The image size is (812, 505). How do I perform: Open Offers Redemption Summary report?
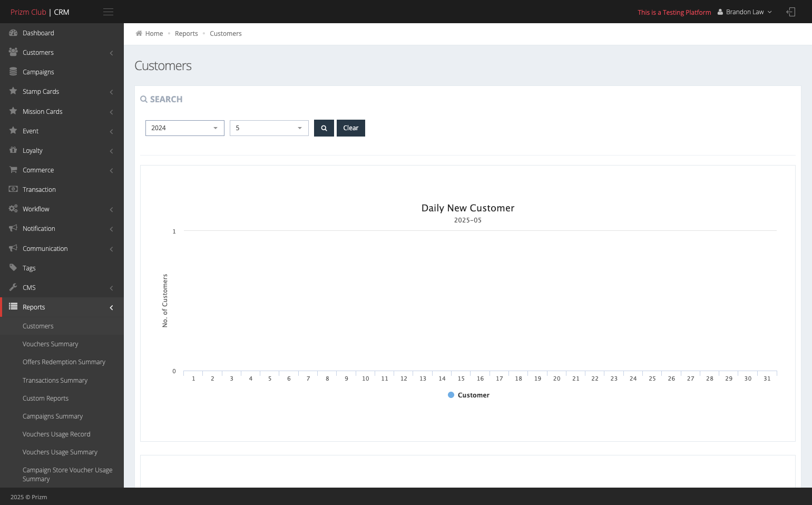coord(64,362)
